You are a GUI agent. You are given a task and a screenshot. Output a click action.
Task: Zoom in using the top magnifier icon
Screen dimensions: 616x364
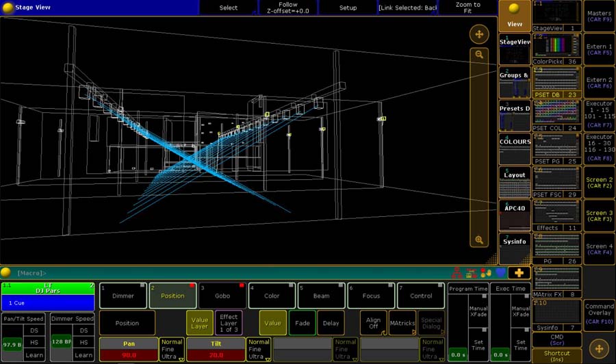pyautogui.click(x=479, y=55)
